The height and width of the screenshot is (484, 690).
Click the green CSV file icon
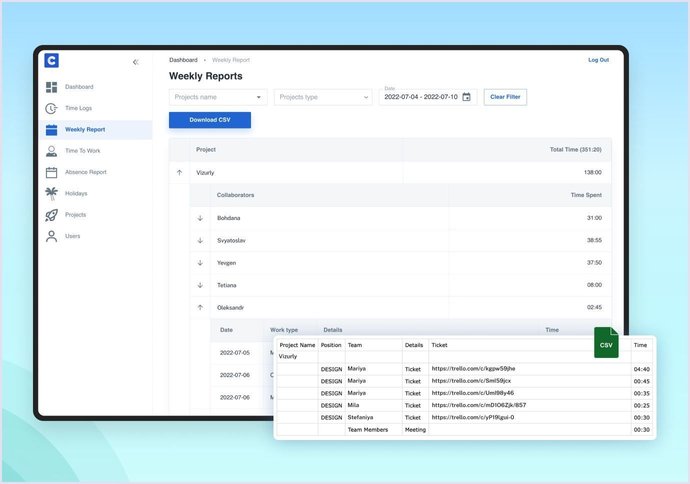[606, 344]
